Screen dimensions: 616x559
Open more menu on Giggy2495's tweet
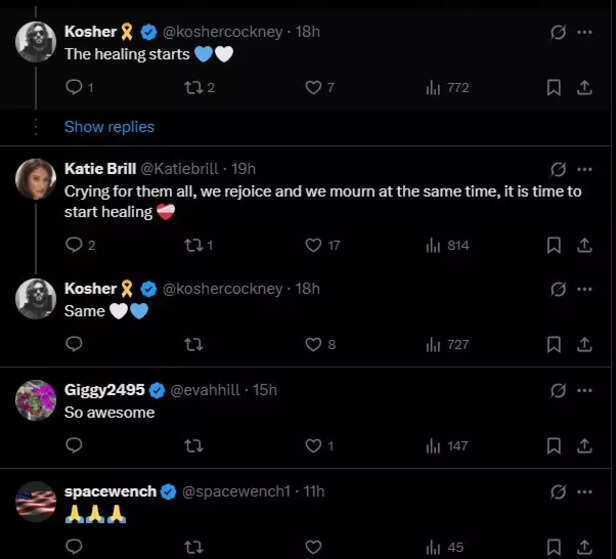click(x=585, y=390)
